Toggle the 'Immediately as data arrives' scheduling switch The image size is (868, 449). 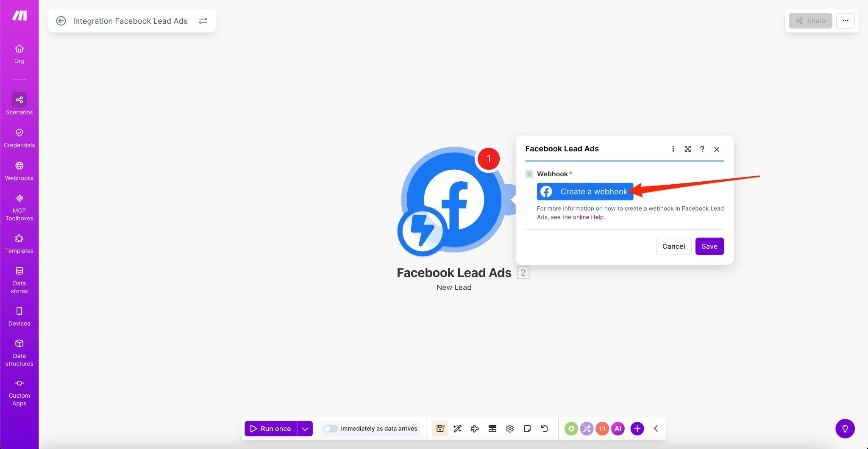(x=330, y=429)
